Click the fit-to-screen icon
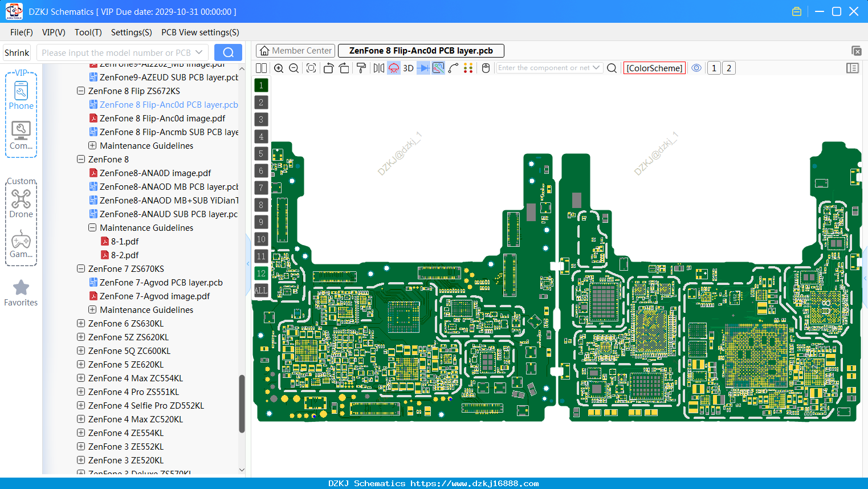Viewport: 868px width, 489px height. tap(311, 68)
